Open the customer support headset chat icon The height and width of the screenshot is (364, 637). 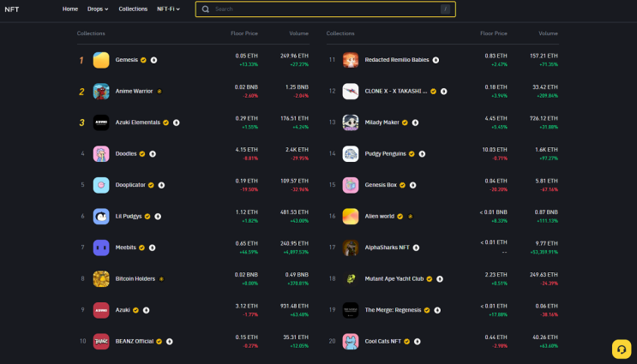pyautogui.click(x=622, y=349)
